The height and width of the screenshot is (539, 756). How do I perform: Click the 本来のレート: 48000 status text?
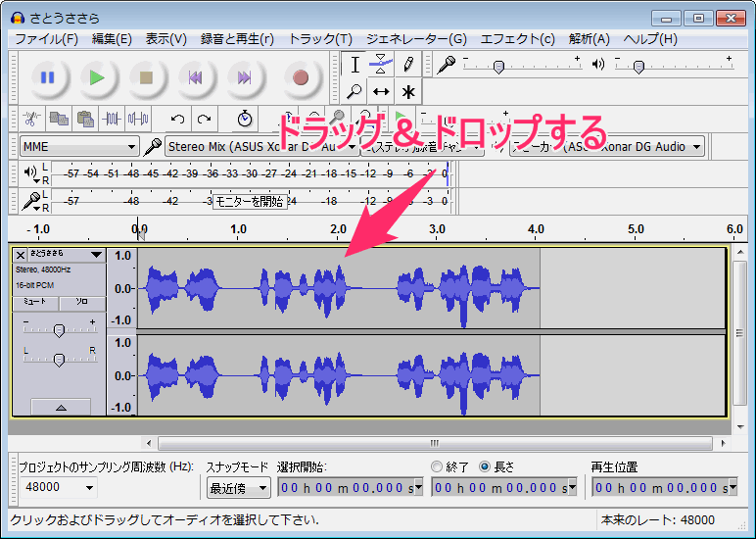(x=658, y=520)
